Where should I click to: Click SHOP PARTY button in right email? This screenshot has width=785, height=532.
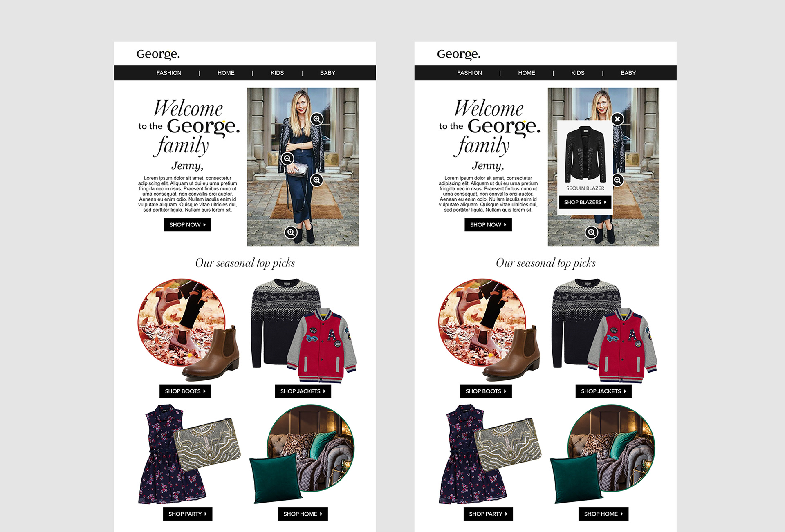point(488,514)
